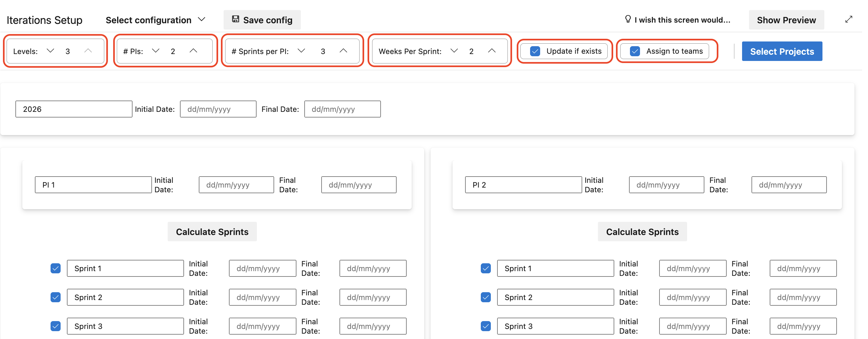868x339 pixels.
Task: Toggle the Assign to teams checkbox
Action: (x=635, y=51)
